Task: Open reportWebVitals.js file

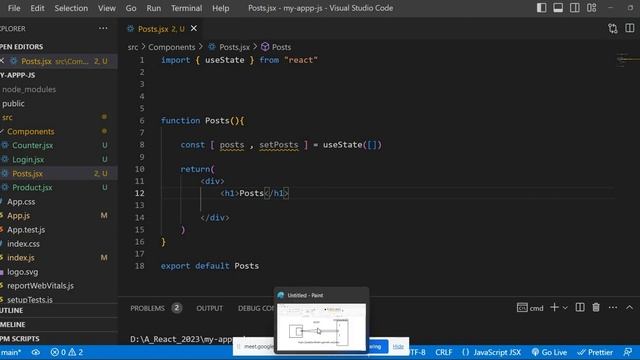Action: pos(59,286)
